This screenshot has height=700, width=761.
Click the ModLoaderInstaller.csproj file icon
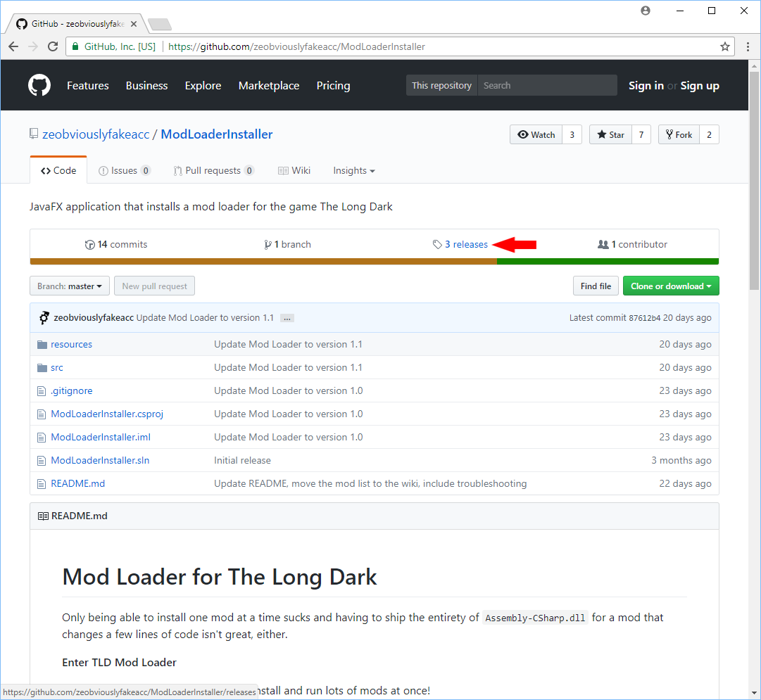pos(42,414)
